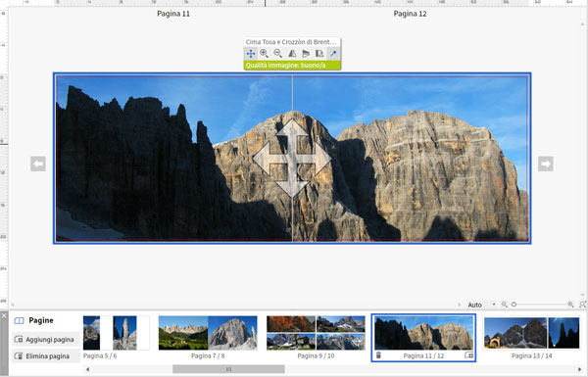Go to previous spread with left arrow

tap(38, 164)
